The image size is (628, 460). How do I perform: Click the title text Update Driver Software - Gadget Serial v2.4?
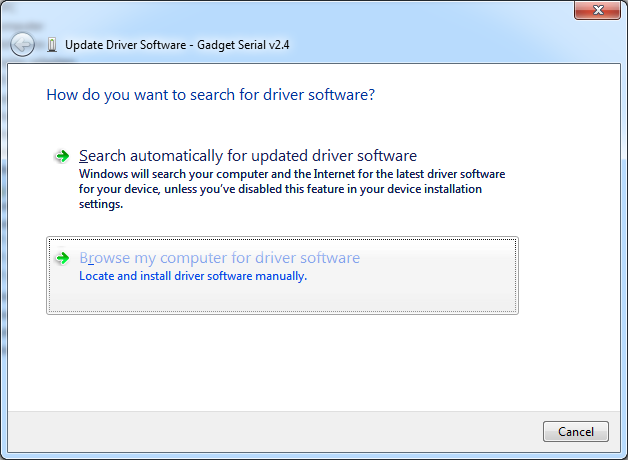(177, 45)
